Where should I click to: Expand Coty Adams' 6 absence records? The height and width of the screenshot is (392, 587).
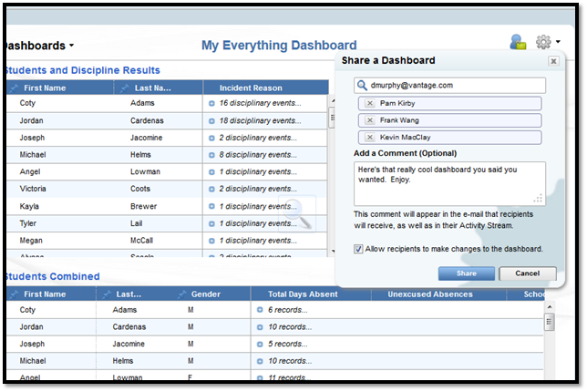(x=260, y=310)
